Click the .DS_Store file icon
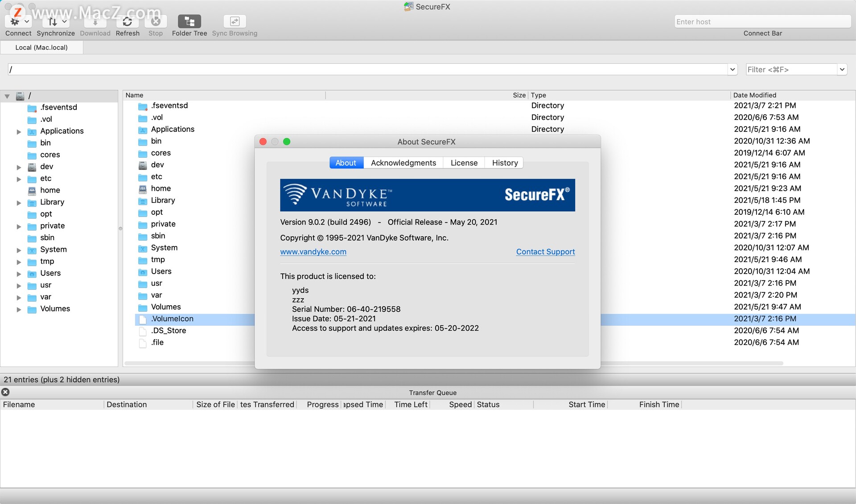The width and height of the screenshot is (856, 504). pyautogui.click(x=143, y=331)
